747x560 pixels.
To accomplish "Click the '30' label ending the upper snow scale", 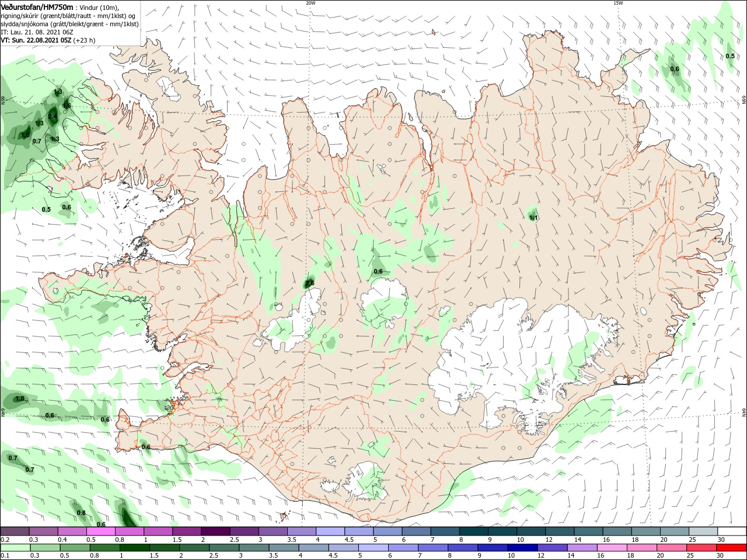I will (x=721, y=540).
